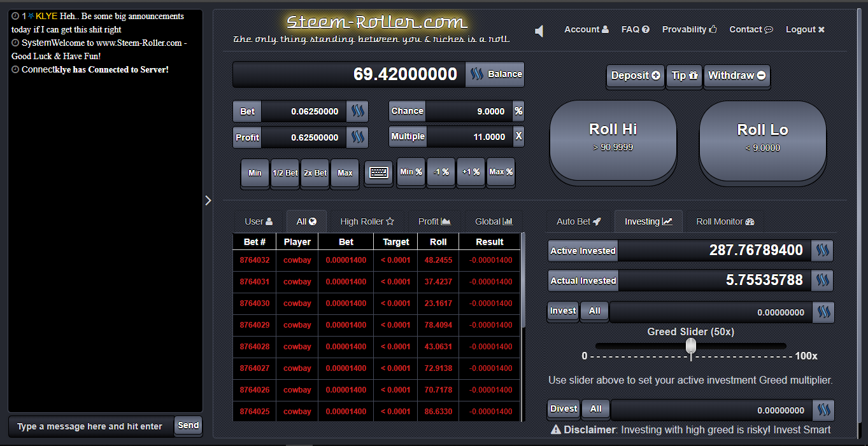Click the Multiple value input field
The height and width of the screenshot is (446, 868).
click(469, 136)
